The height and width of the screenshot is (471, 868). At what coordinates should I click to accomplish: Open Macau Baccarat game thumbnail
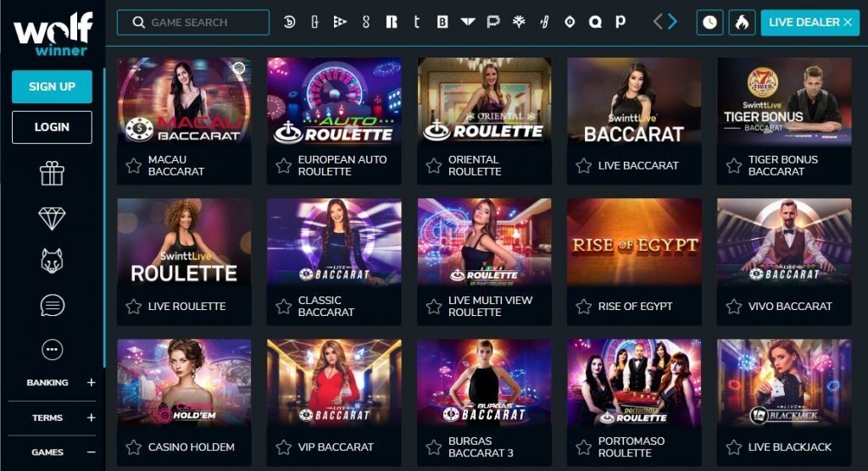point(184,102)
